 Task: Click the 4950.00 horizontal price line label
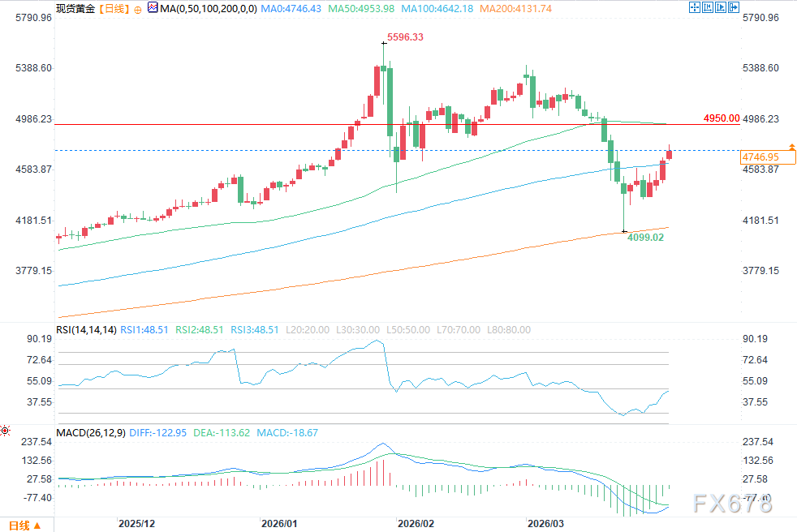pos(722,118)
